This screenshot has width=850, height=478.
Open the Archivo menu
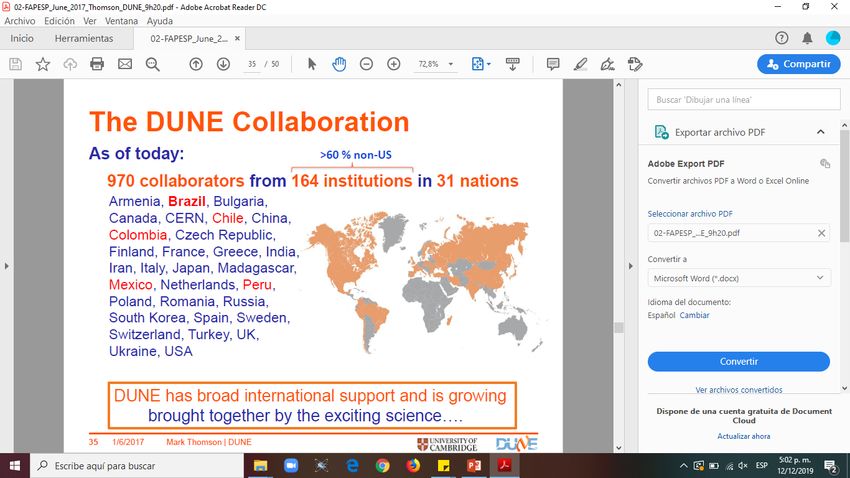click(20, 21)
